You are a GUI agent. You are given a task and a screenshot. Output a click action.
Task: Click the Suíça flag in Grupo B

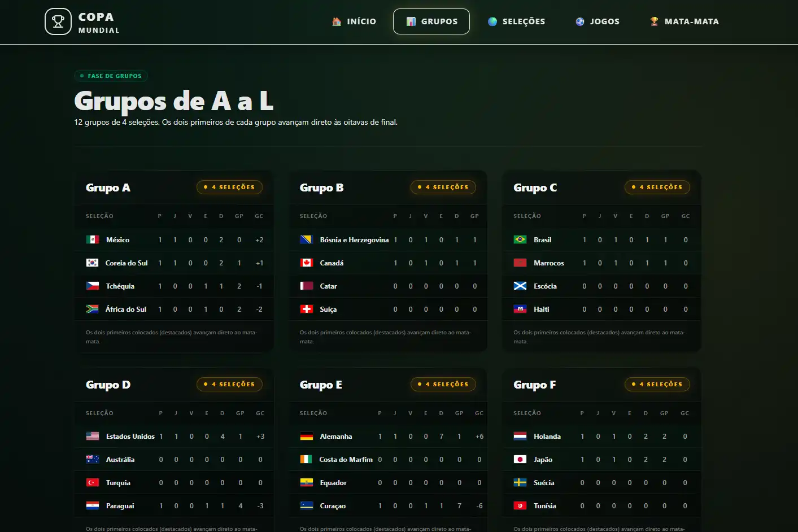click(307, 309)
